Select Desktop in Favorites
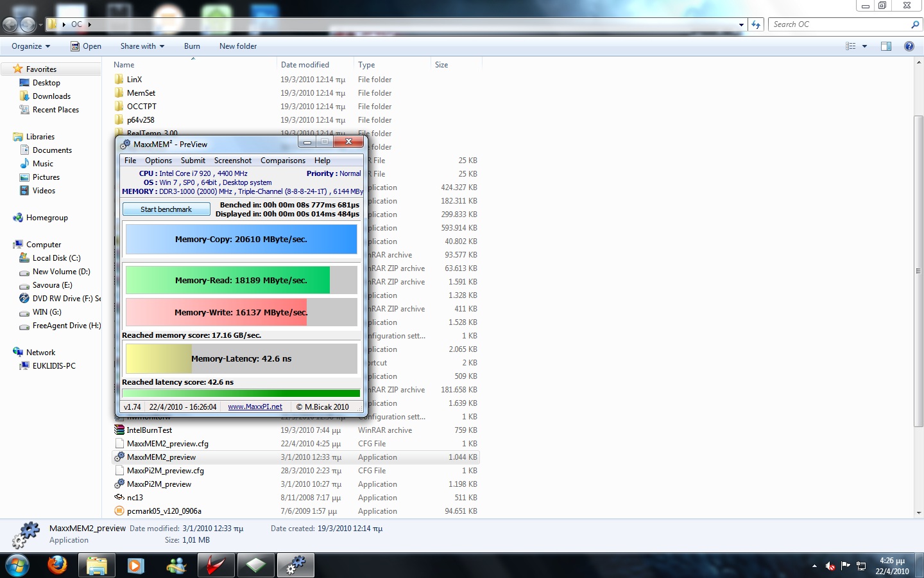 tap(46, 83)
